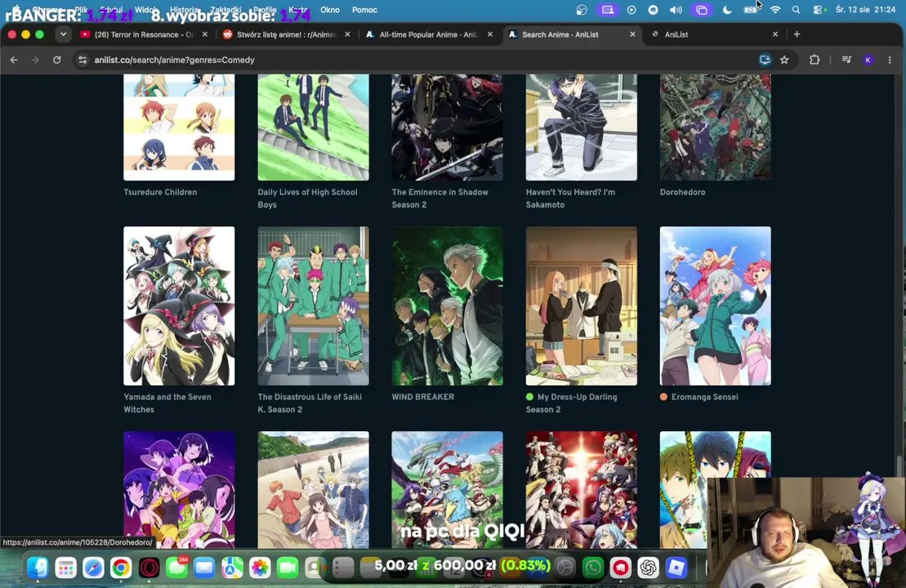This screenshot has height=588, width=906.
Task: Open Haven't You Heard? I'm Sakamoto title
Action: (570, 198)
